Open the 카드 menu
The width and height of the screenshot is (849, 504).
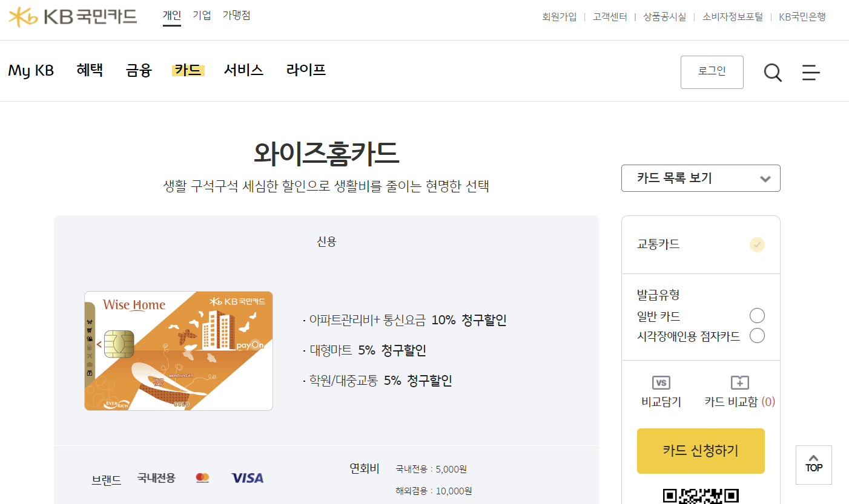point(188,70)
